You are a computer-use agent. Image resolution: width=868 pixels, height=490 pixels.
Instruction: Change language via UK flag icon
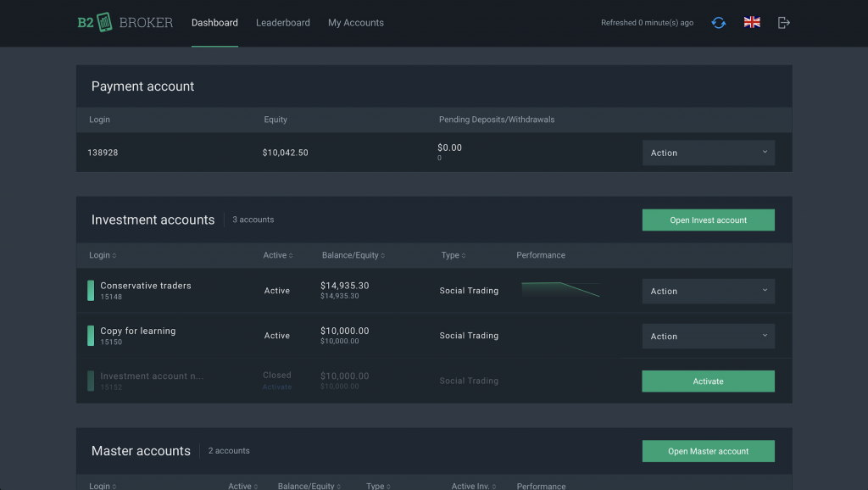[752, 22]
